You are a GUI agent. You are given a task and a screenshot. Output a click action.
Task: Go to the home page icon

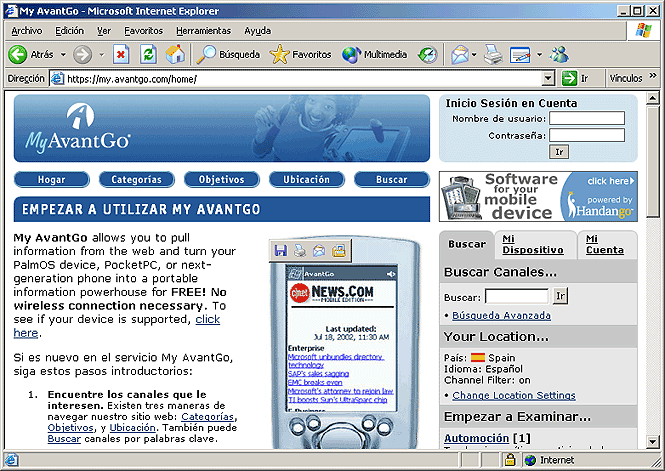(x=175, y=55)
